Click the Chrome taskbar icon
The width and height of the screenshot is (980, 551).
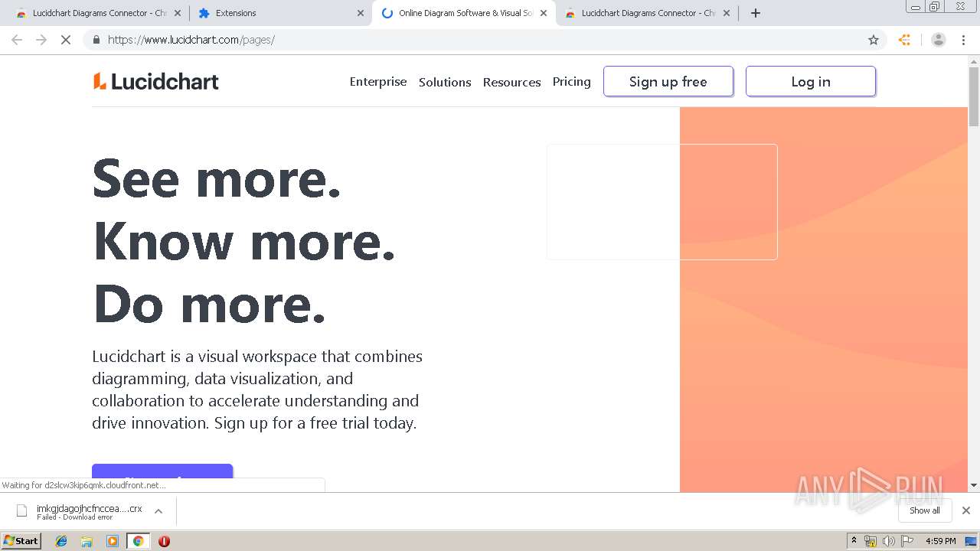(x=139, y=541)
